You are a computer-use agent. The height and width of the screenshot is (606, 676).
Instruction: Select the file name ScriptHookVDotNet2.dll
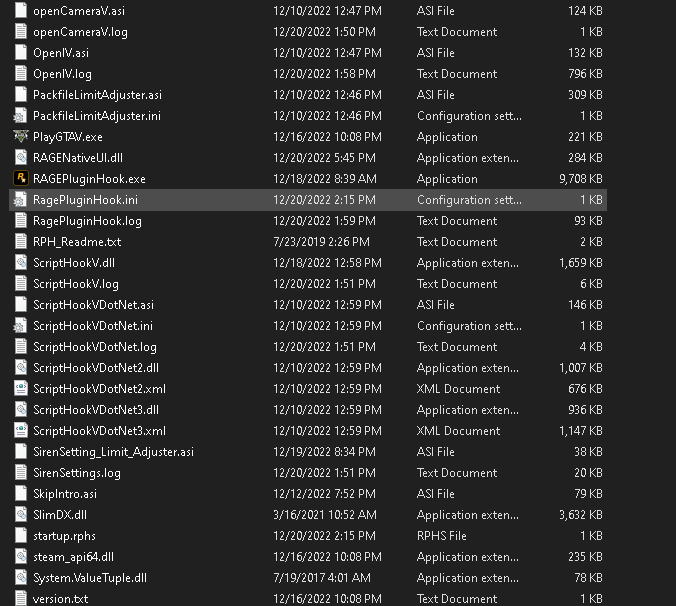pyautogui.click(x=96, y=368)
